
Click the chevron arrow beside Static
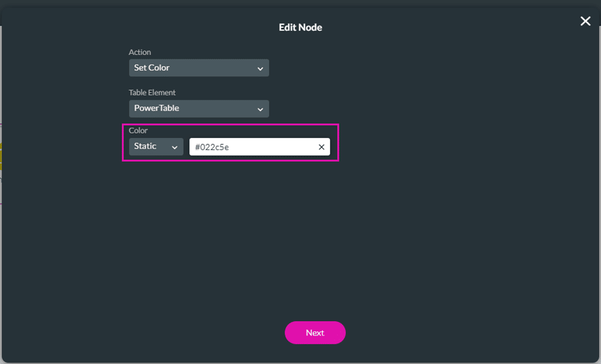click(175, 148)
